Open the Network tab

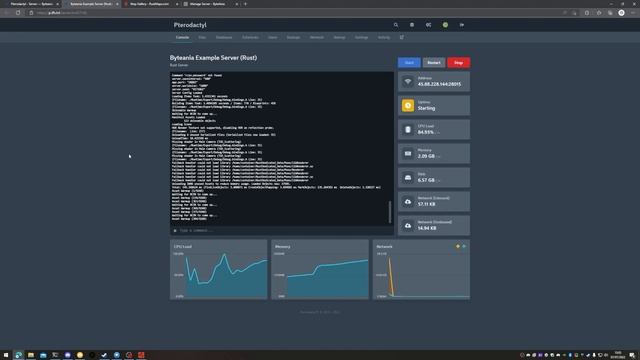317,37
